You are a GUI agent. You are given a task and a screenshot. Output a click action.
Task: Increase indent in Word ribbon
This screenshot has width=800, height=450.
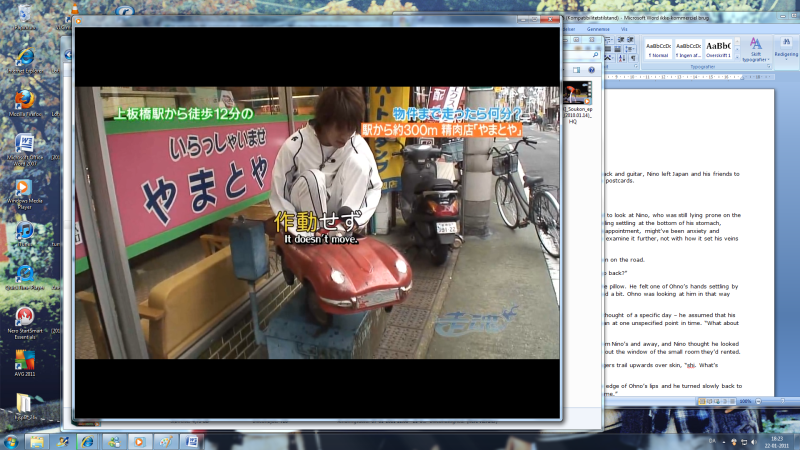[631, 40]
